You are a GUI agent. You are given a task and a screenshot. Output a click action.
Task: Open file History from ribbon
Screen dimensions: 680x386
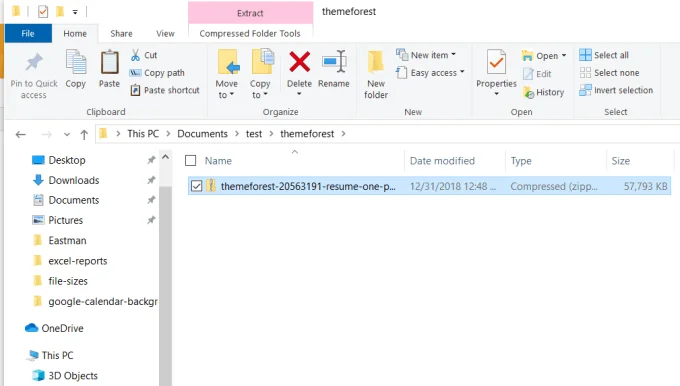[x=543, y=92]
